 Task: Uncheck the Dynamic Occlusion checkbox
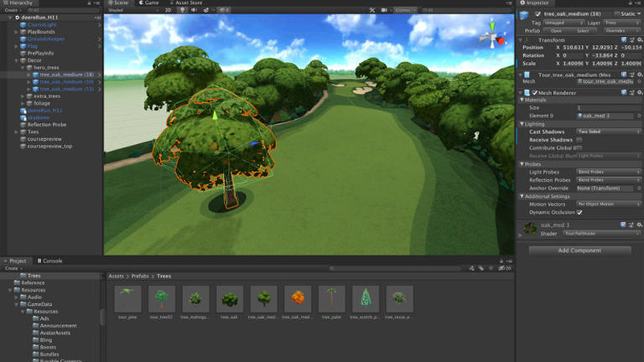click(579, 212)
